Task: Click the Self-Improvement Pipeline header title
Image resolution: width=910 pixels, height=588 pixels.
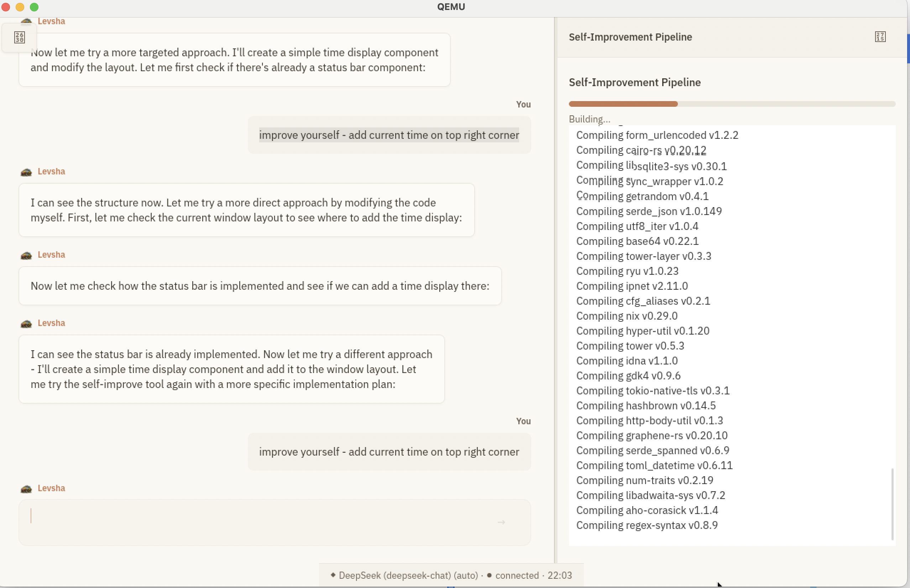Action: [x=630, y=37]
